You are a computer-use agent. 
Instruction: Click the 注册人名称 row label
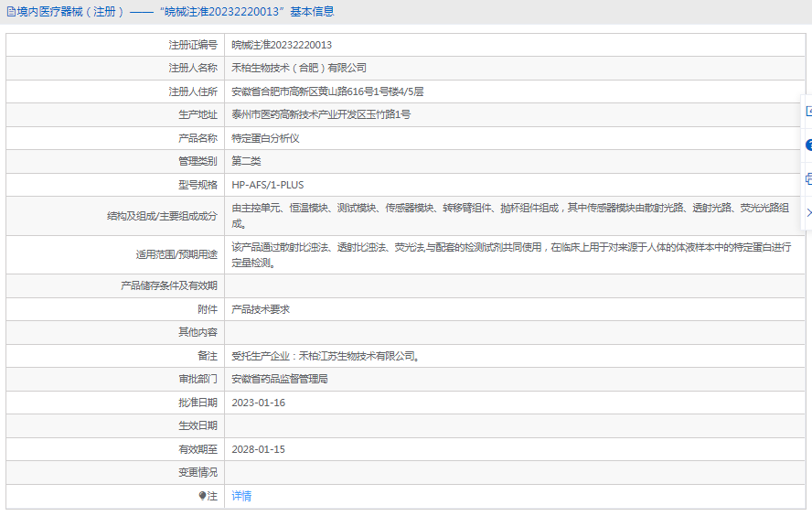[x=193, y=68]
